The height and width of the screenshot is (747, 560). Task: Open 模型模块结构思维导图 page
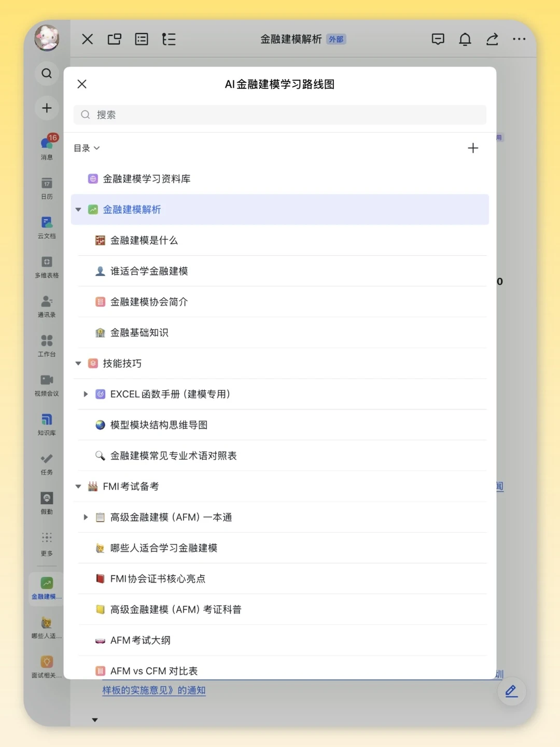click(280, 425)
